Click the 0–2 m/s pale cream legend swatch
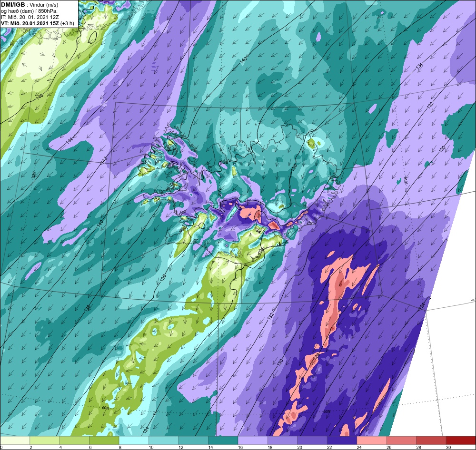476x450 pixels. (x=15, y=440)
